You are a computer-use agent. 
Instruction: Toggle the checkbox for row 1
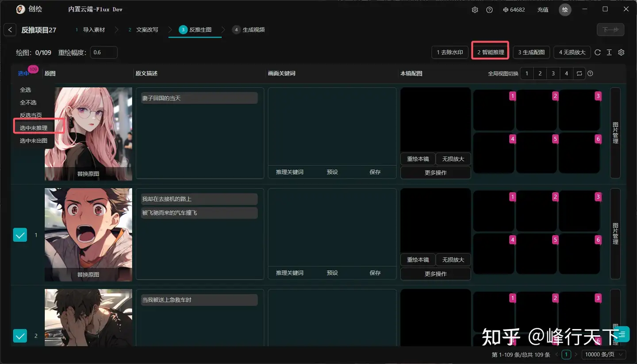click(20, 235)
